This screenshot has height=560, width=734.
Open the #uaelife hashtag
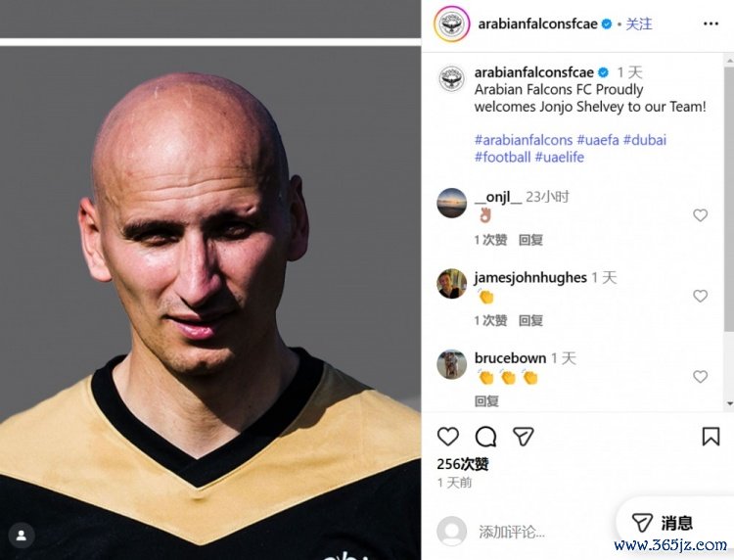pos(560,158)
